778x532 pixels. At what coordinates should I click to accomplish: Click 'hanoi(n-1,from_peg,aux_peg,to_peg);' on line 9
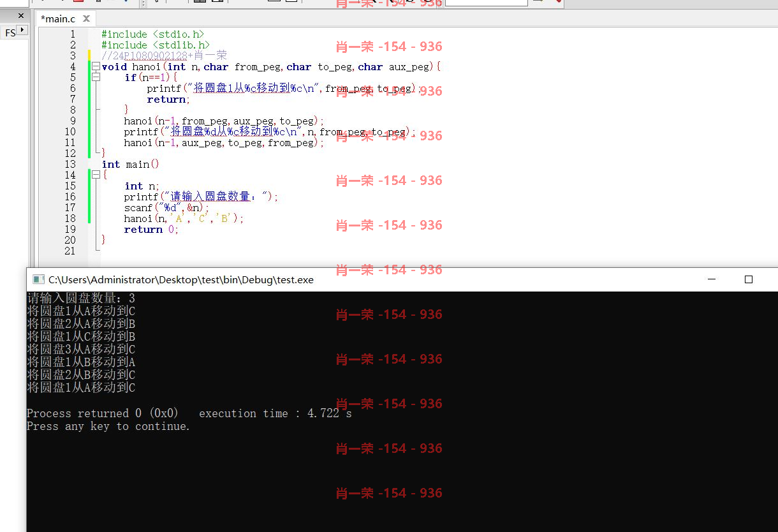click(224, 121)
